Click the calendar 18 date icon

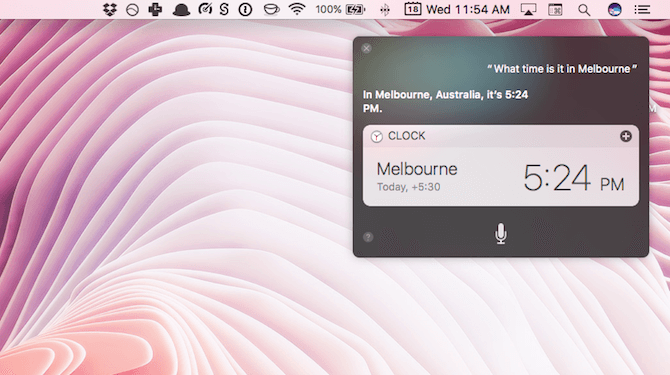[x=412, y=9]
